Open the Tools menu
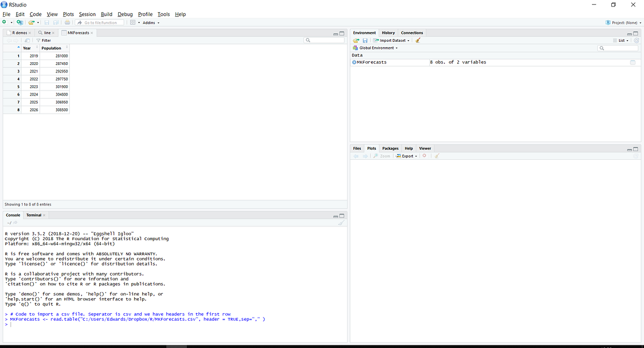644x348 pixels. tap(164, 14)
